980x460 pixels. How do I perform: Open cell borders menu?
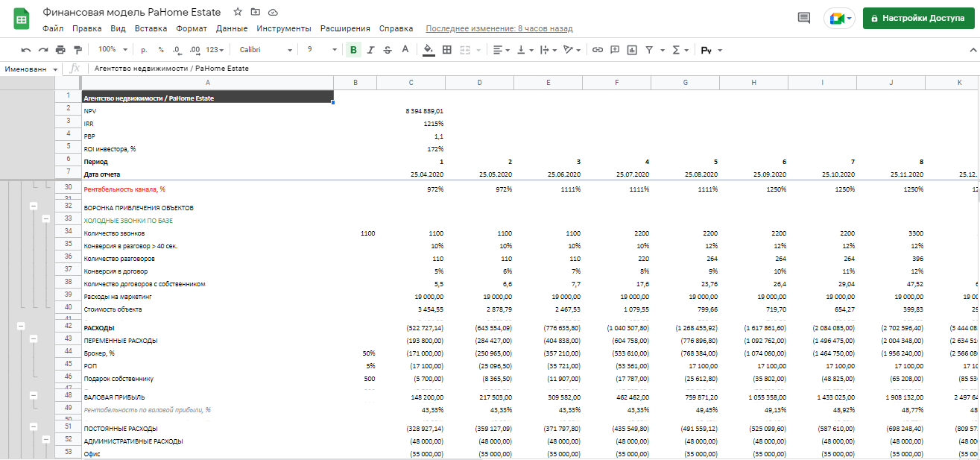pyautogui.click(x=447, y=50)
